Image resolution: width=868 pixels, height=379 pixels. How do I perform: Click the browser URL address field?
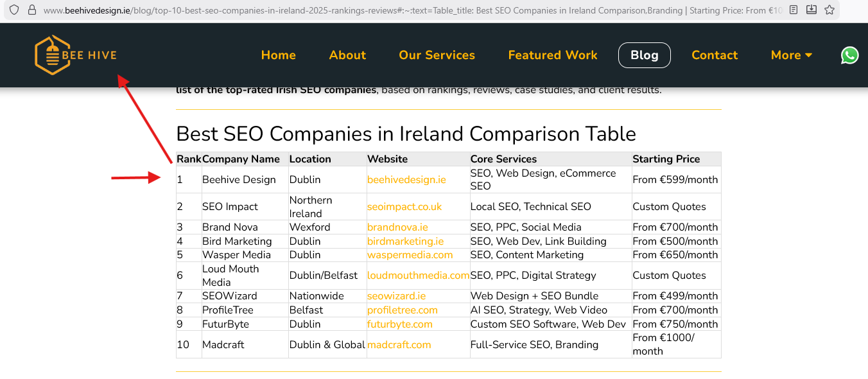pyautogui.click(x=411, y=10)
